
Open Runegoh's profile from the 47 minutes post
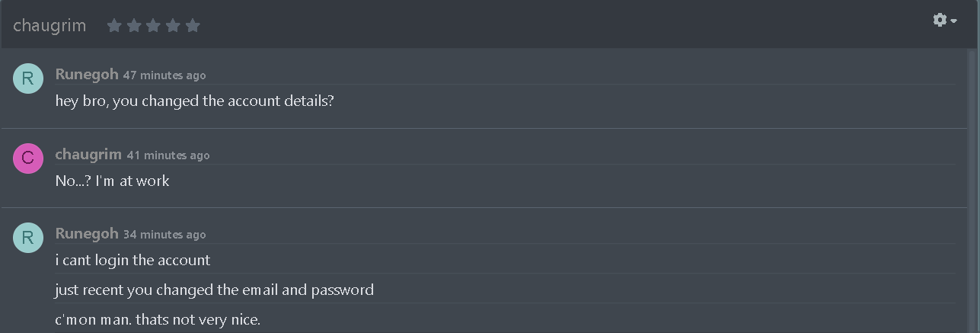pos(87,74)
